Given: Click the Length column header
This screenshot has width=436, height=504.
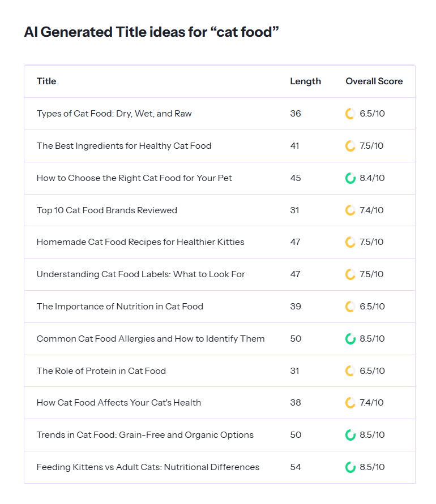Looking at the screenshot, I should point(305,81).
